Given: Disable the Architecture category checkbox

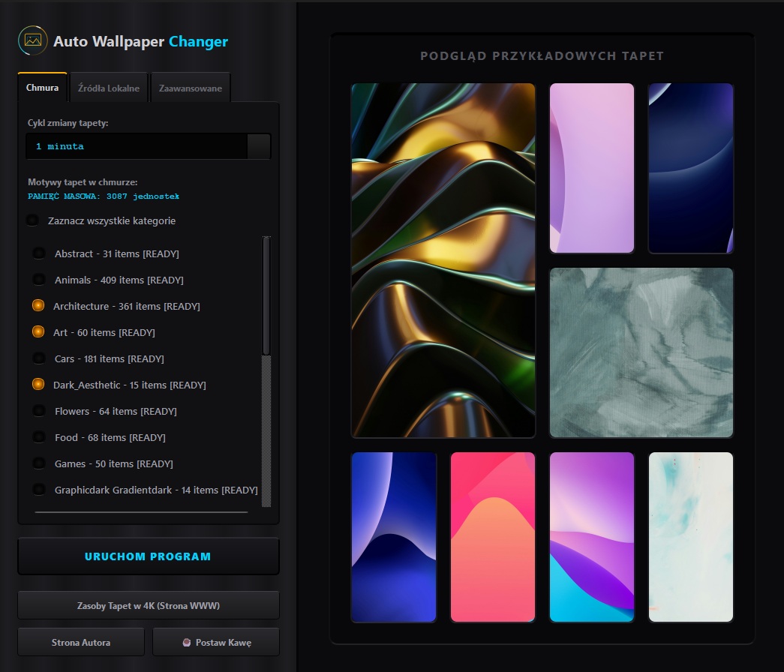Looking at the screenshot, I should pyautogui.click(x=39, y=305).
